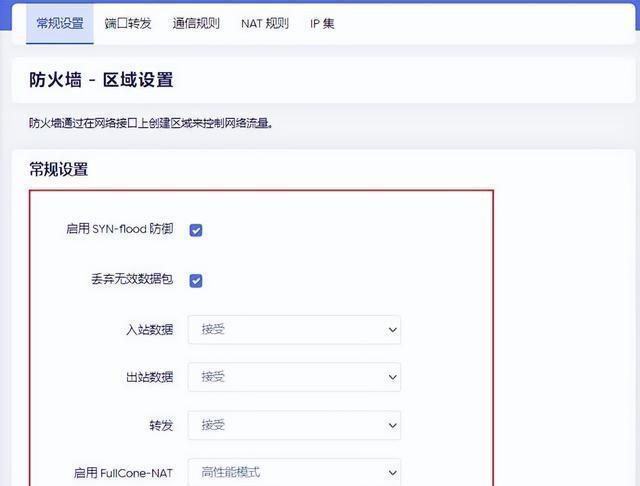This screenshot has height=486, width=640.
Task: Expand the 启用 FullCone-NAT mode dropdown
Action: [x=294, y=472]
